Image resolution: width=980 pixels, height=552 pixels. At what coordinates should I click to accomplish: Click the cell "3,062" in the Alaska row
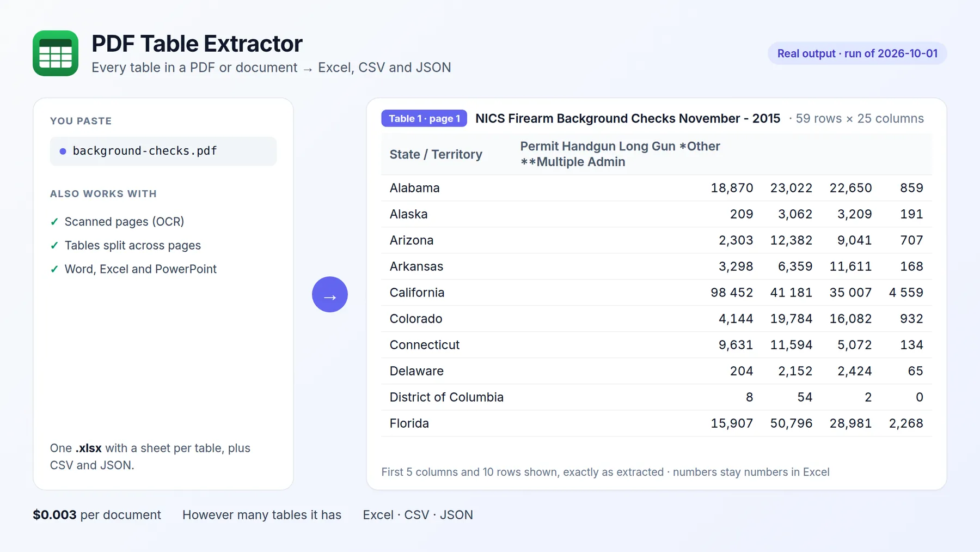pos(795,214)
